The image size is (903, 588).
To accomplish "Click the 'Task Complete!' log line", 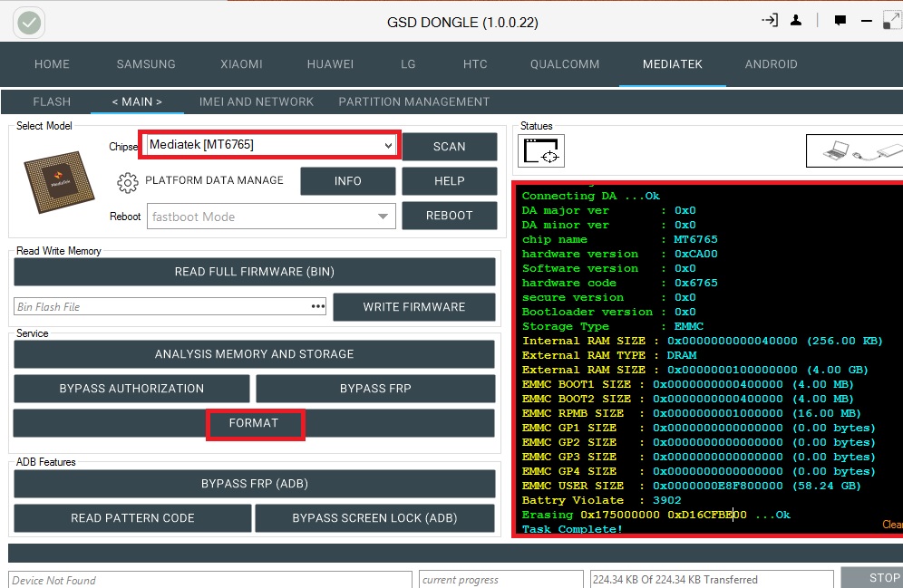I will click(x=572, y=529).
